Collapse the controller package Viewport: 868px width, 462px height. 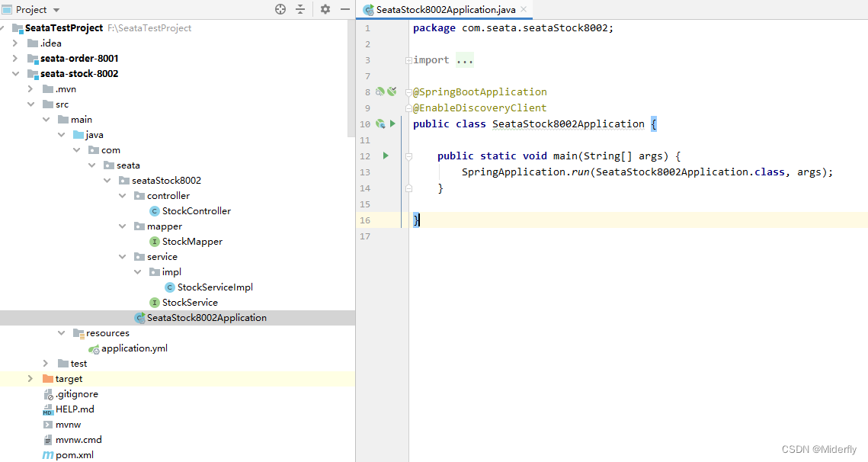(x=123, y=196)
